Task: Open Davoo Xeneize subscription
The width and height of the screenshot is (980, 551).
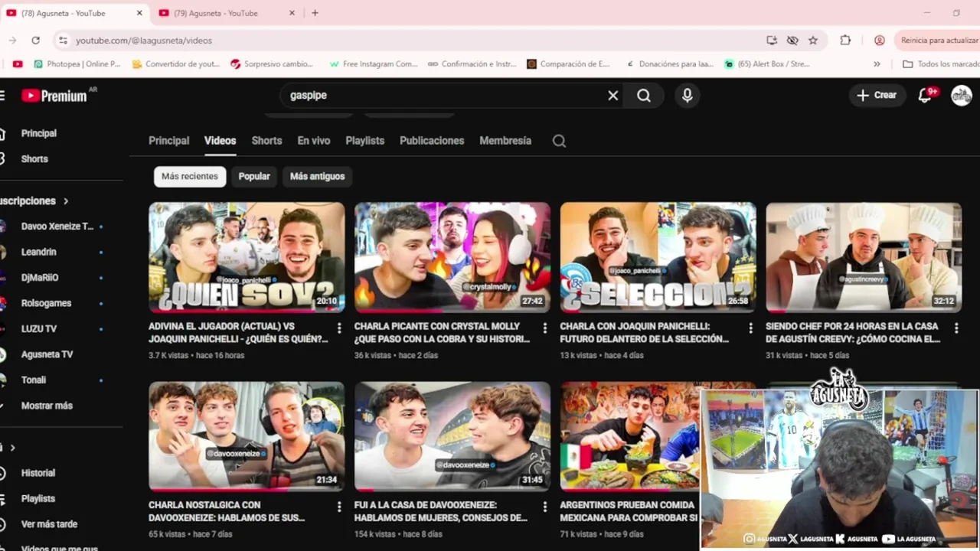Action: 57,227
